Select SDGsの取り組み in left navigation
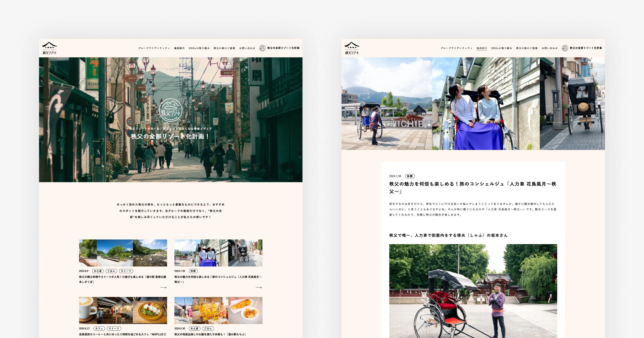 point(199,48)
